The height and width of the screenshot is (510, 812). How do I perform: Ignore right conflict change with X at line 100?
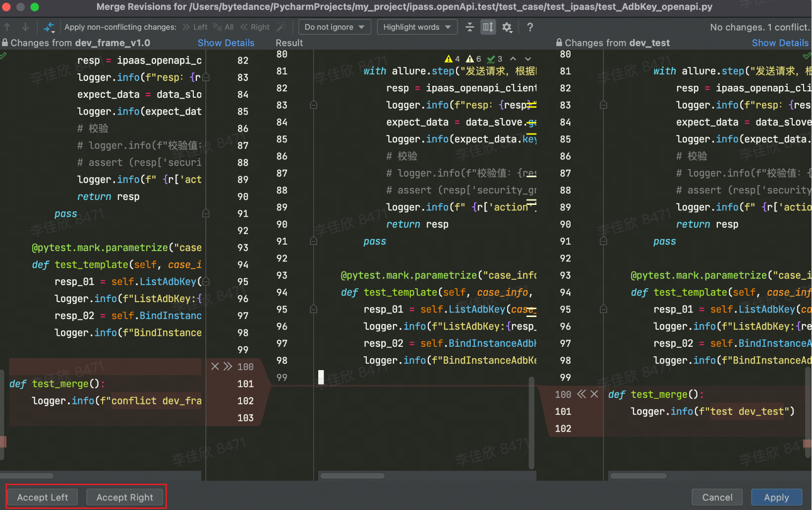(x=594, y=394)
